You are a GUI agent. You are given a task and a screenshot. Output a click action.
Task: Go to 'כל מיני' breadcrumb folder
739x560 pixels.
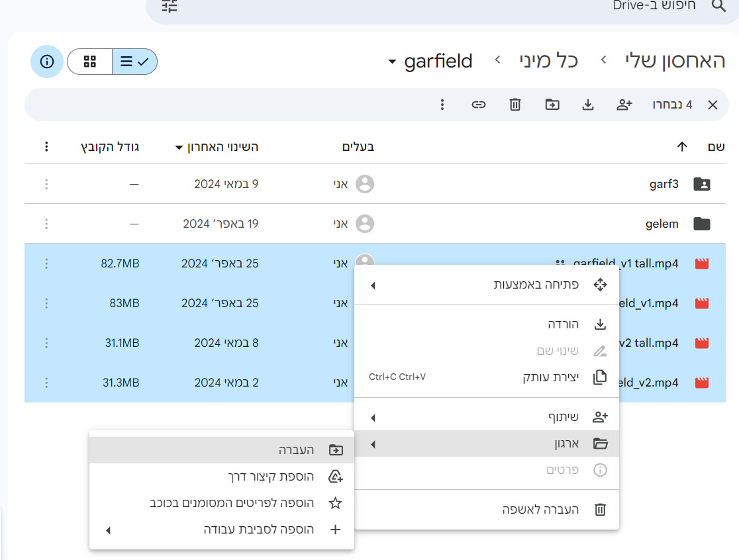click(548, 62)
